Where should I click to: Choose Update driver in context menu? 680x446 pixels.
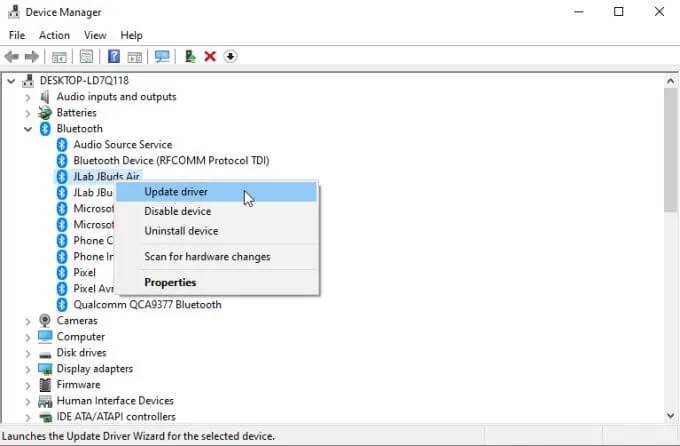217,192
